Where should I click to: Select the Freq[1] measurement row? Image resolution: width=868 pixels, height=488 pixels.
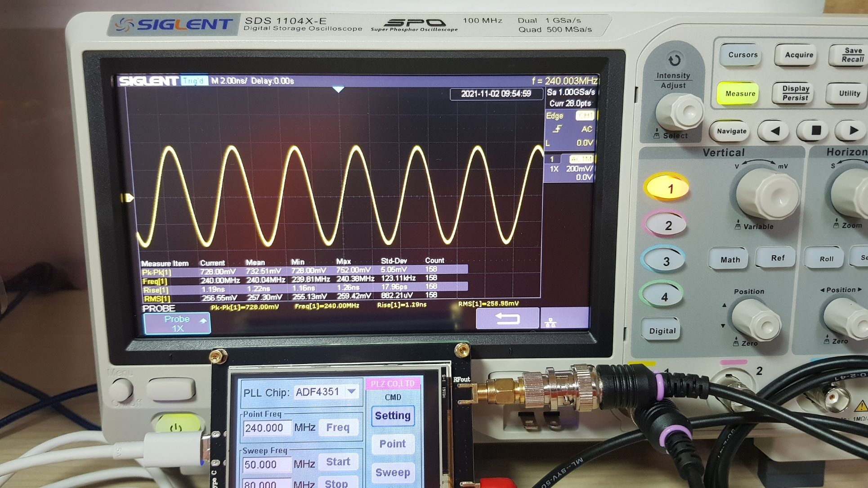pos(304,279)
